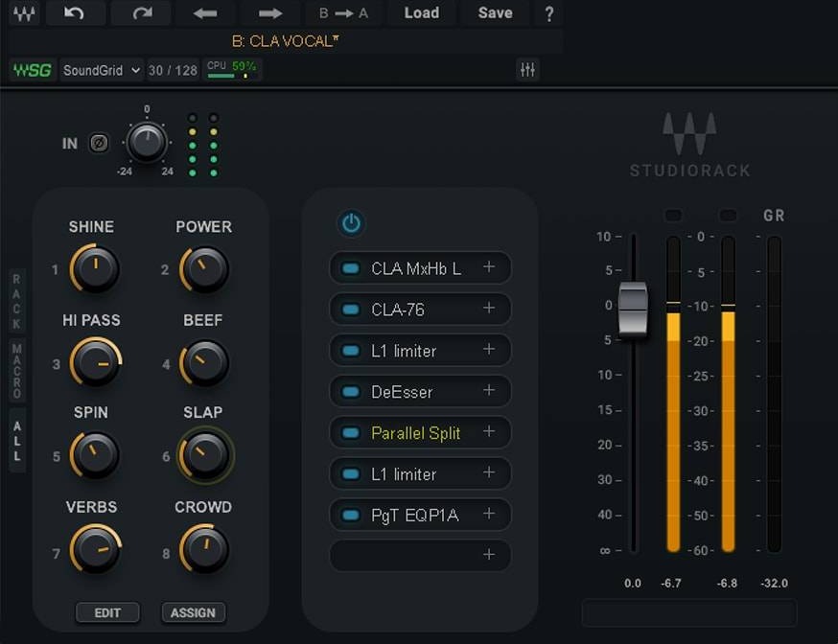Go to next preset with right arrow
Viewport: 838px width, 644px height.
(269, 12)
